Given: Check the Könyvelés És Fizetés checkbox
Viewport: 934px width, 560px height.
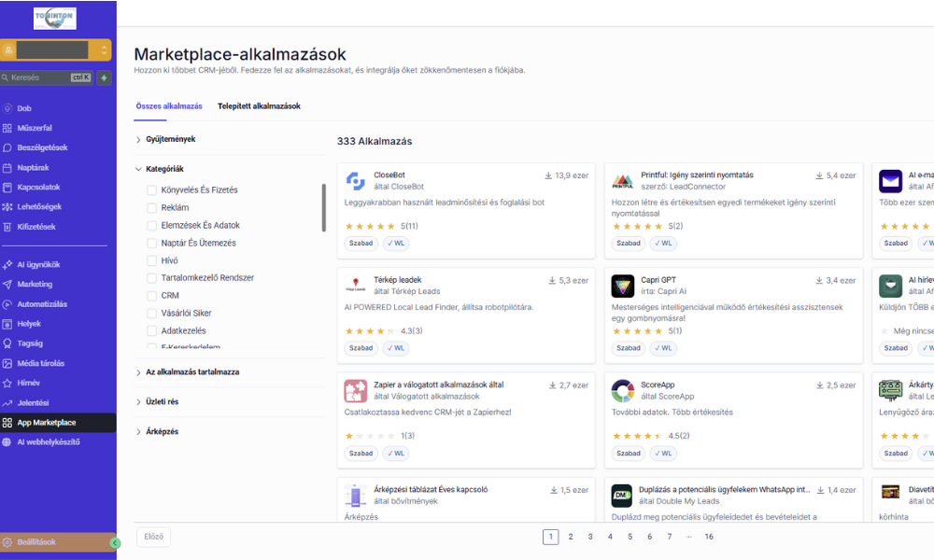Looking at the screenshot, I should point(151,190).
